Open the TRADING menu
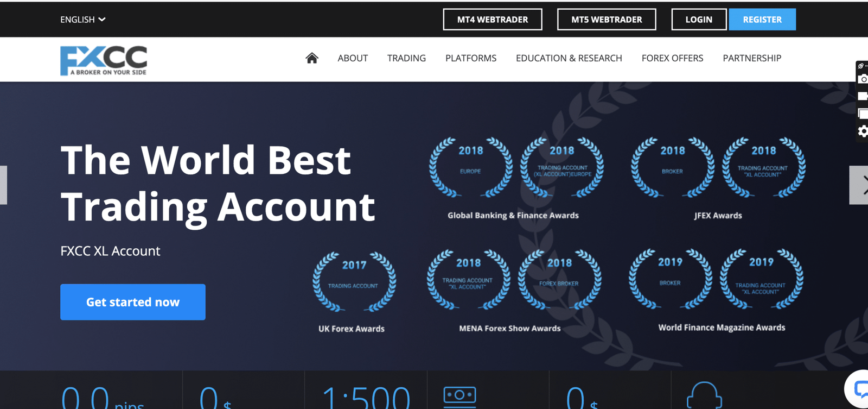This screenshot has height=409, width=868. (x=406, y=58)
